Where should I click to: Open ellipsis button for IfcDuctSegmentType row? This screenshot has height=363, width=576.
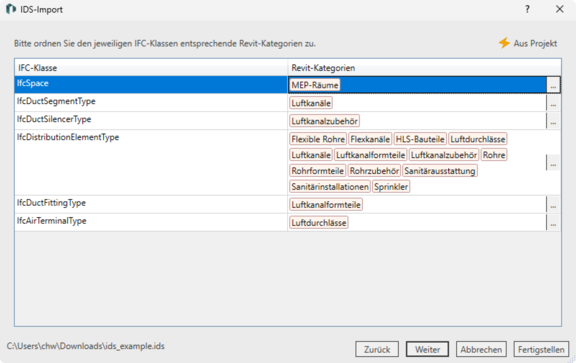553,103
